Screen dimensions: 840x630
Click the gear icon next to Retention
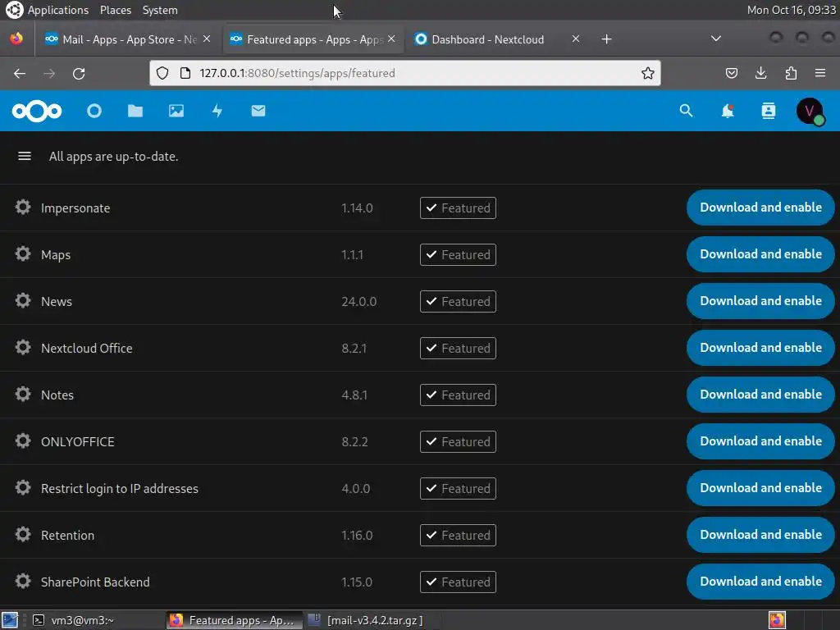(x=23, y=535)
